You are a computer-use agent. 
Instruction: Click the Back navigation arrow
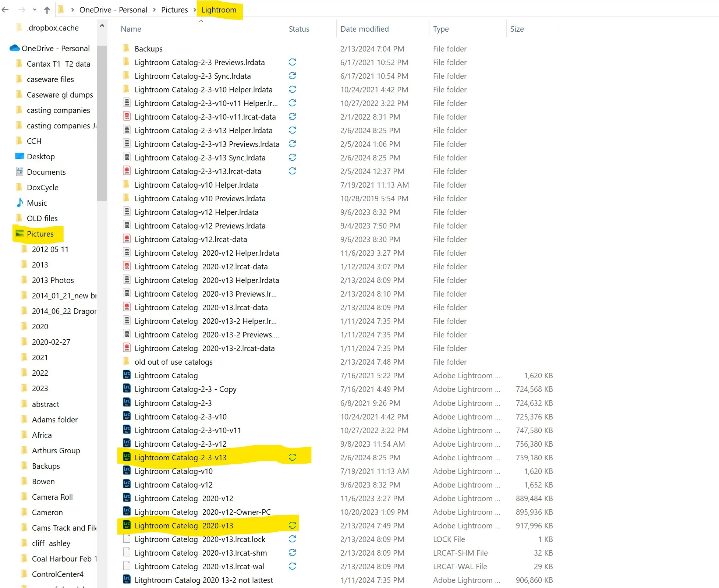tap(6, 10)
